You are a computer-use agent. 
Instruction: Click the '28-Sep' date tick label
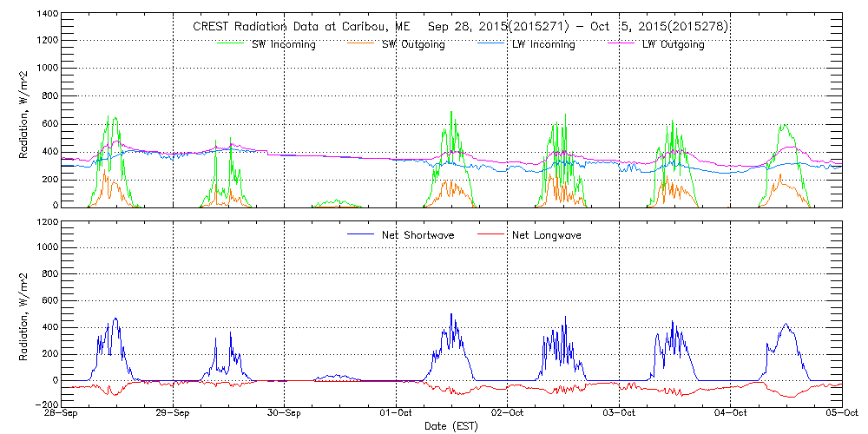pos(62,414)
